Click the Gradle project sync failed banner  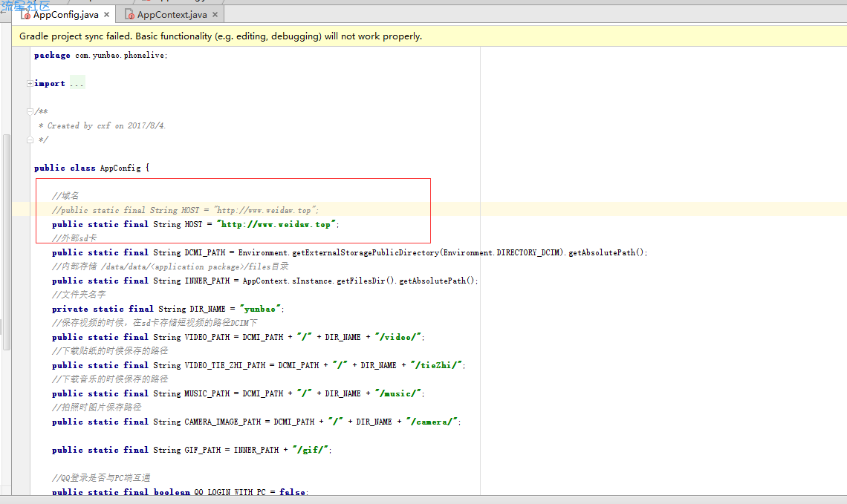coord(429,36)
